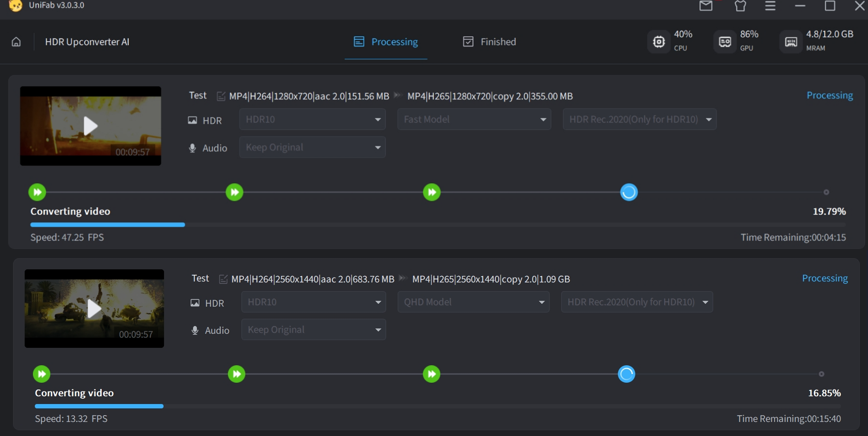Click edit icon beside second Test title
This screenshot has width=868, height=436.
coord(223,279)
